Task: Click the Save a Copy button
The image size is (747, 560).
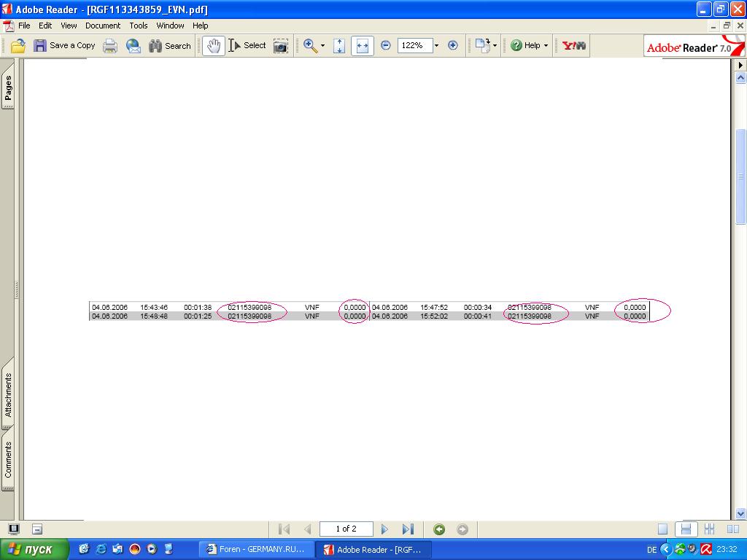Action: [64, 45]
